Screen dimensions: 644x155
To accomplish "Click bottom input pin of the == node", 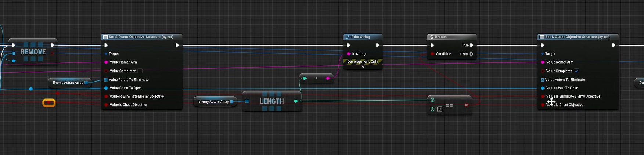I will (432, 109).
